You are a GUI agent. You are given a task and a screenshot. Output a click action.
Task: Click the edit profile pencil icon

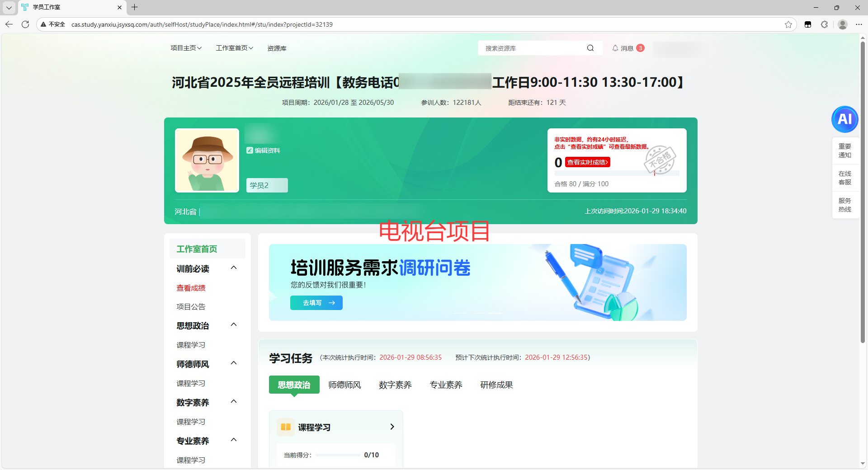point(250,150)
